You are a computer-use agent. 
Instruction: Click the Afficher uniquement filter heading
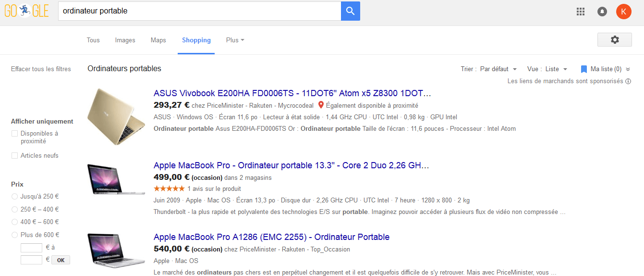point(42,122)
